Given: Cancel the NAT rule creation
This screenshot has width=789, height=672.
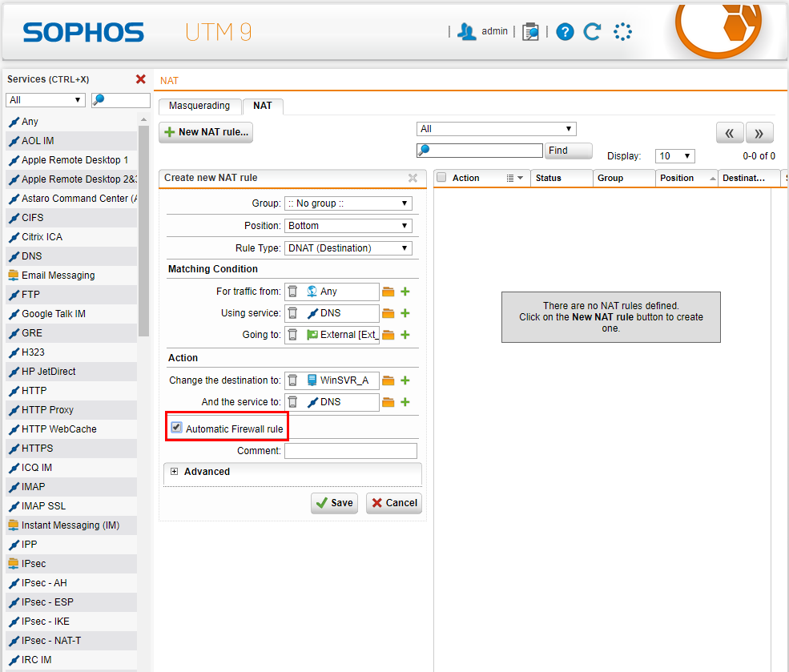Looking at the screenshot, I should (394, 503).
